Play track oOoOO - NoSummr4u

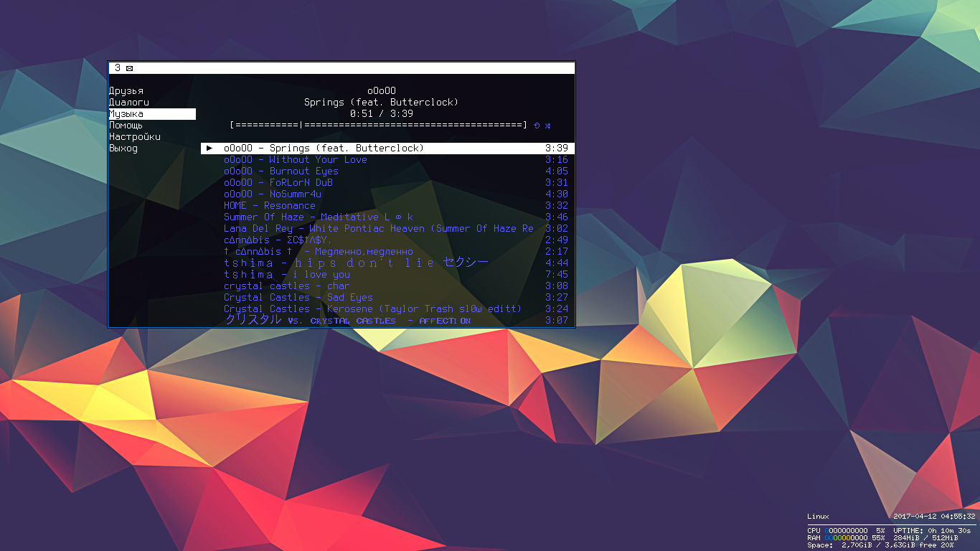(x=388, y=194)
